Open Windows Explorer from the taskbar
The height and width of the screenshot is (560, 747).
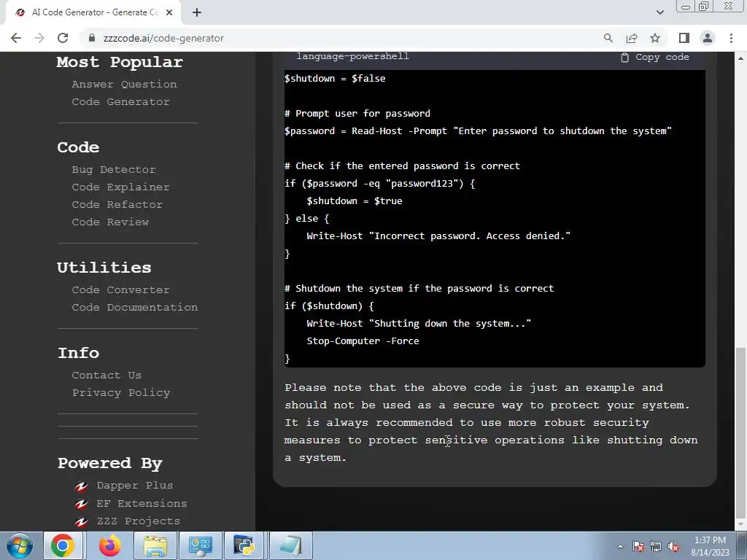point(155,545)
